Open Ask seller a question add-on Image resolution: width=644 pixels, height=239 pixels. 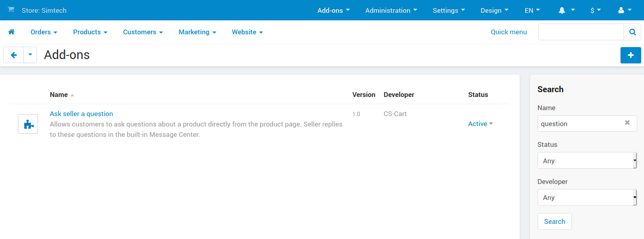coord(81,114)
